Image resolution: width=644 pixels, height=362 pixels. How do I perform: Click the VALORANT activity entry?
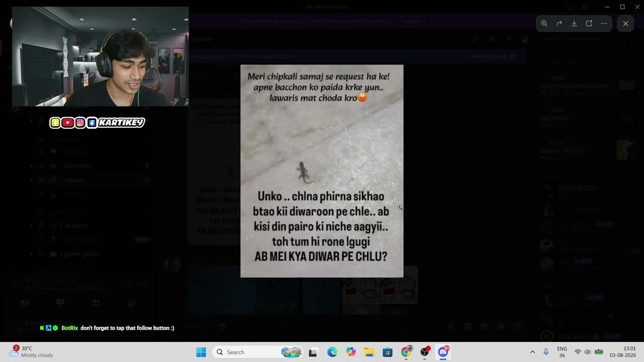tap(555, 119)
